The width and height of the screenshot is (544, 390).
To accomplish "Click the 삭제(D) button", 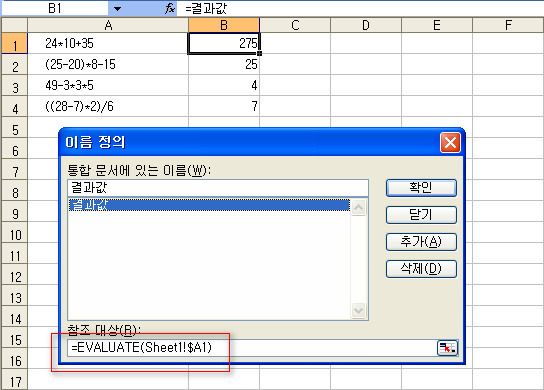I will (x=421, y=269).
